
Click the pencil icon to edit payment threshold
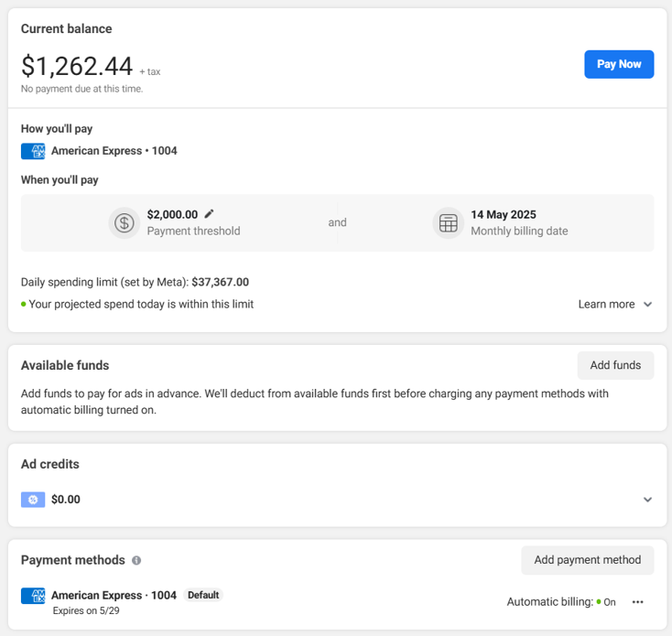coord(209,214)
